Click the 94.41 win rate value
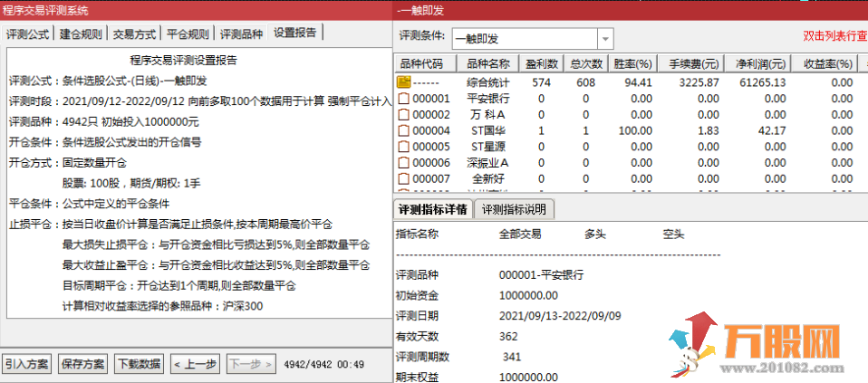 pyautogui.click(x=638, y=83)
